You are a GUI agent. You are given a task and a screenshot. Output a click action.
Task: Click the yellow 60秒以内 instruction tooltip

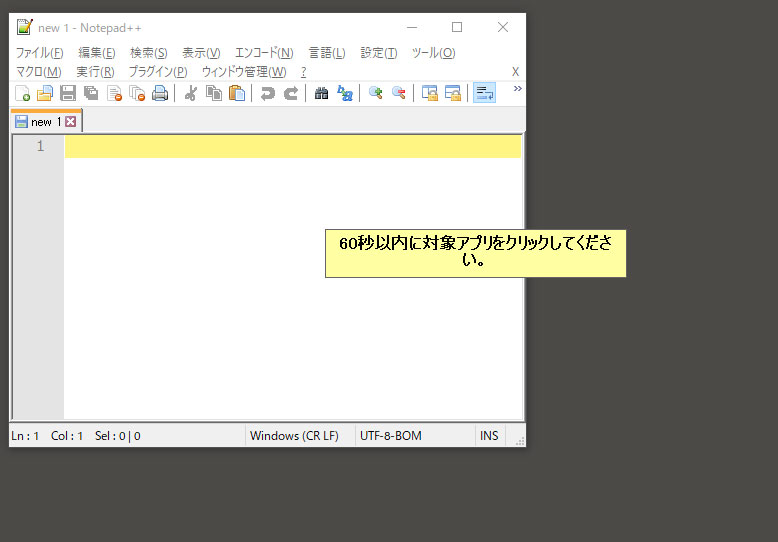(x=475, y=253)
